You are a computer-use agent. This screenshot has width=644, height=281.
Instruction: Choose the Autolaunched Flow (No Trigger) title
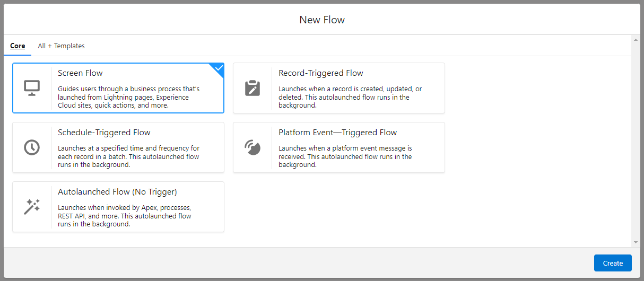[x=117, y=192]
